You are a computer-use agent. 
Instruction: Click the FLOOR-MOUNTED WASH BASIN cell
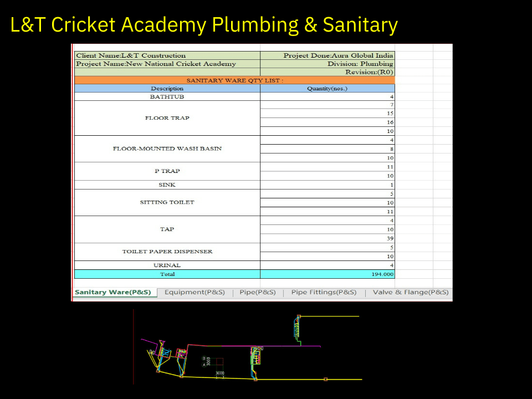click(167, 149)
